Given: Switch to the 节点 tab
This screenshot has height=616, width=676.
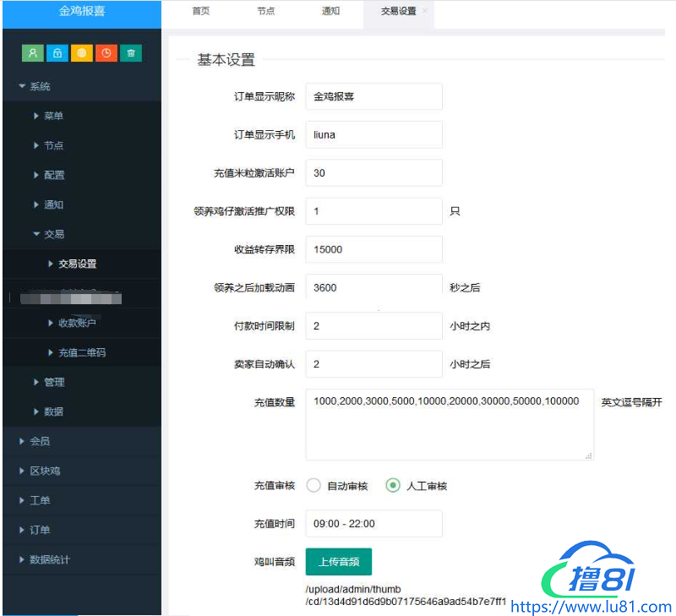Looking at the screenshot, I should (265, 12).
